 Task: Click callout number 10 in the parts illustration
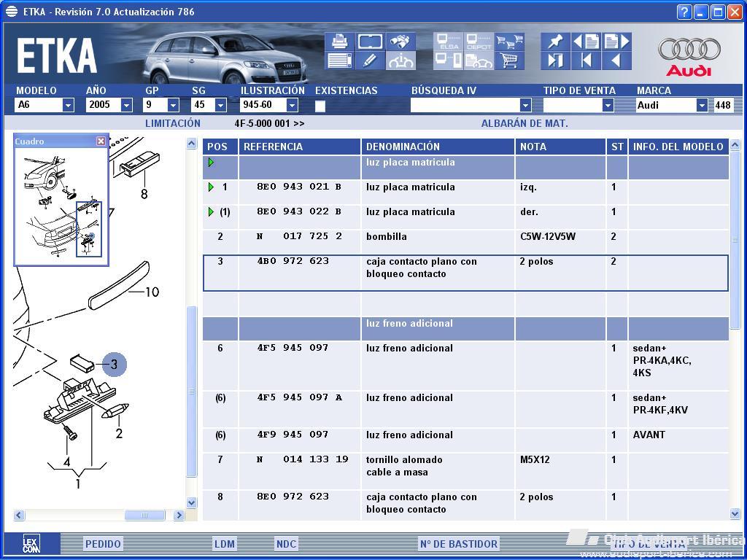(x=151, y=292)
